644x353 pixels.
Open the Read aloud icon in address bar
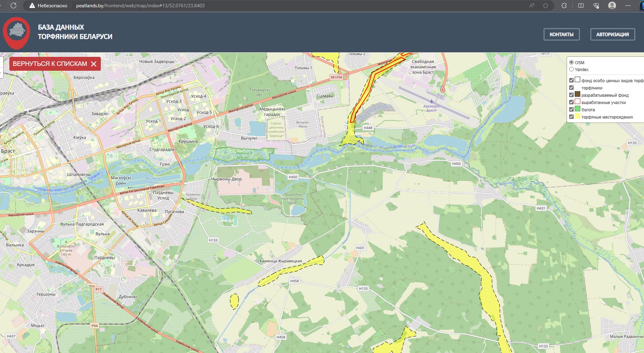click(x=532, y=6)
